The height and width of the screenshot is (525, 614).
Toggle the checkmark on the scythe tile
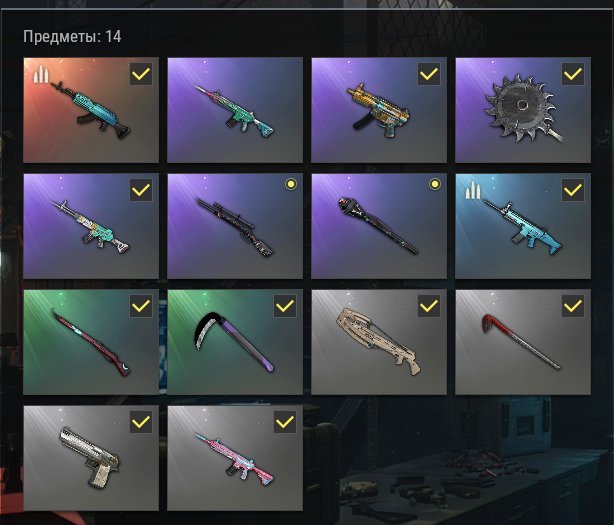coord(285,306)
